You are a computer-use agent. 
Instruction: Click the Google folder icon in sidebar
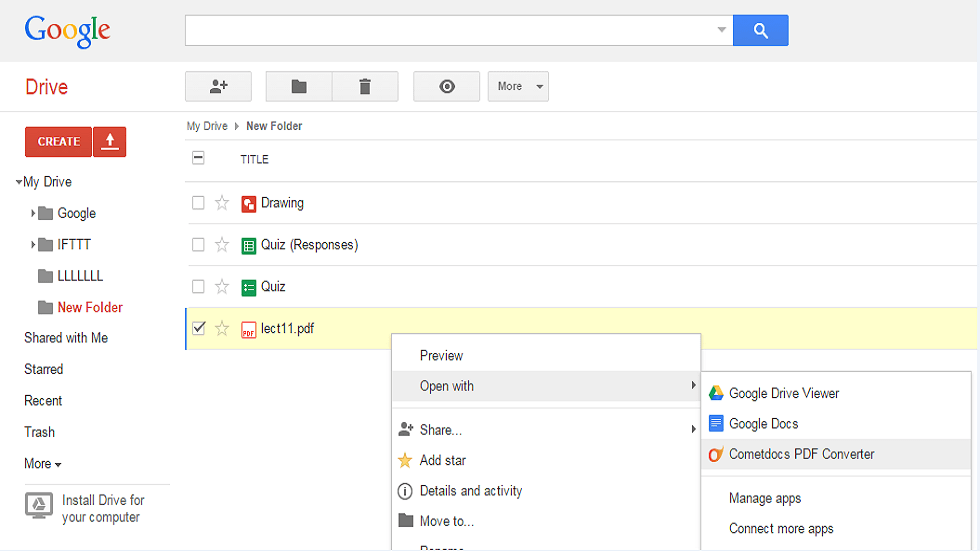point(45,214)
